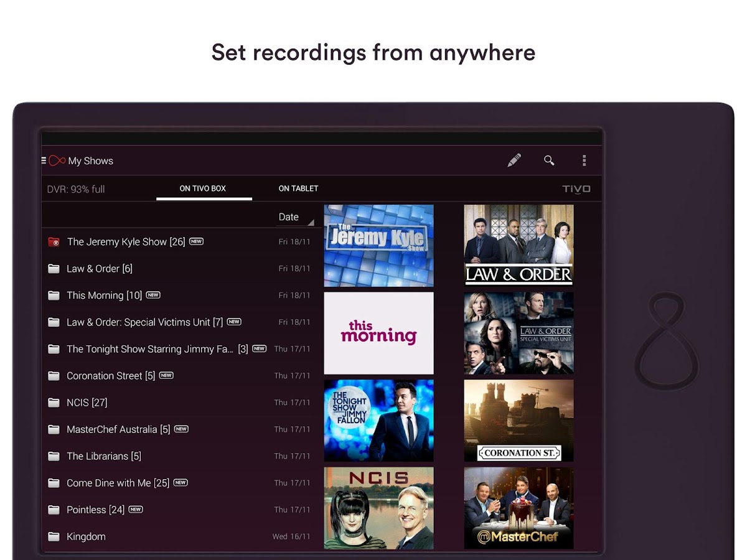Viewport: 747px width, 560px height.
Task: Click the Librarians folder icon
Action: (54, 456)
